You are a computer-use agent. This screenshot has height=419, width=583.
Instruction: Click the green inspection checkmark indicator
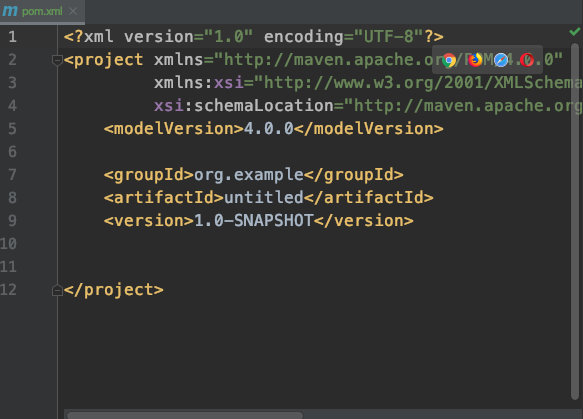[x=574, y=32]
